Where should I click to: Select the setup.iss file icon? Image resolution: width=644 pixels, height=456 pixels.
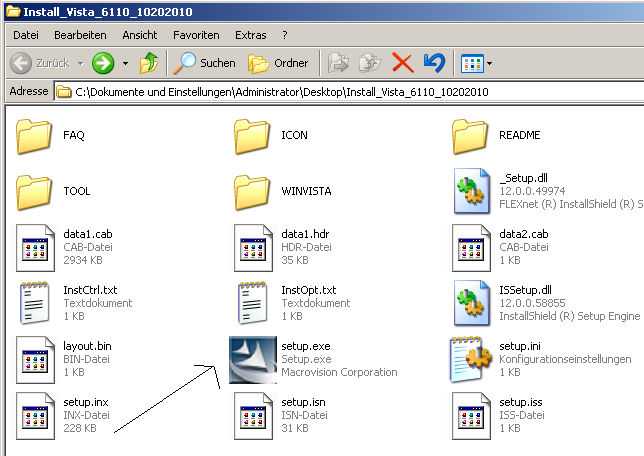click(471, 416)
